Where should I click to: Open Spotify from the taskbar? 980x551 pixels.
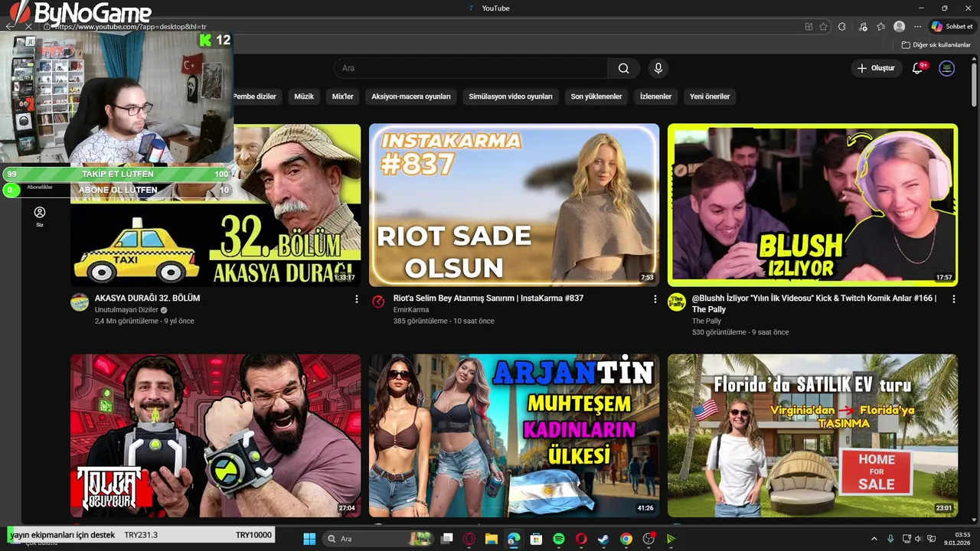[559, 539]
